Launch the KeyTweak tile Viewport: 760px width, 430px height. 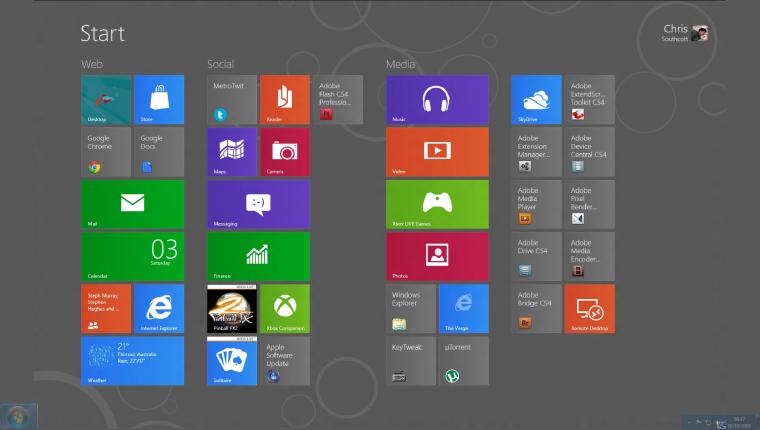pyautogui.click(x=411, y=361)
